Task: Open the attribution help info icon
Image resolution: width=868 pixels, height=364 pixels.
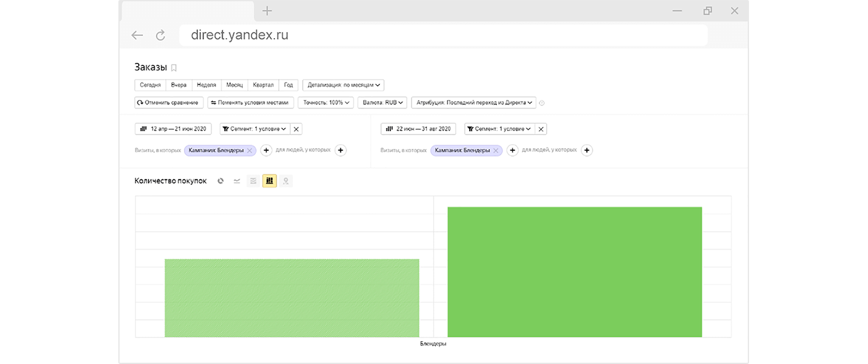Action: [x=542, y=103]
